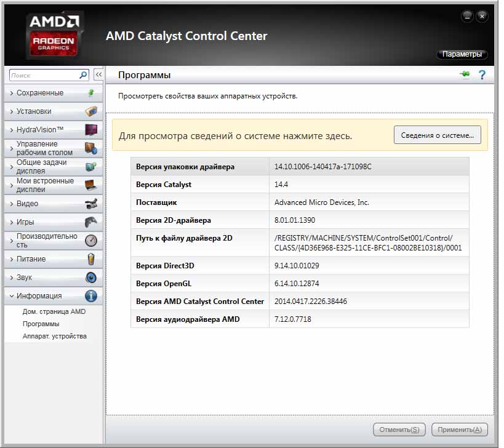Click the Версия 2D-драйвера label
The height and width of the screenshot is (448, 504).
[174, 220]
